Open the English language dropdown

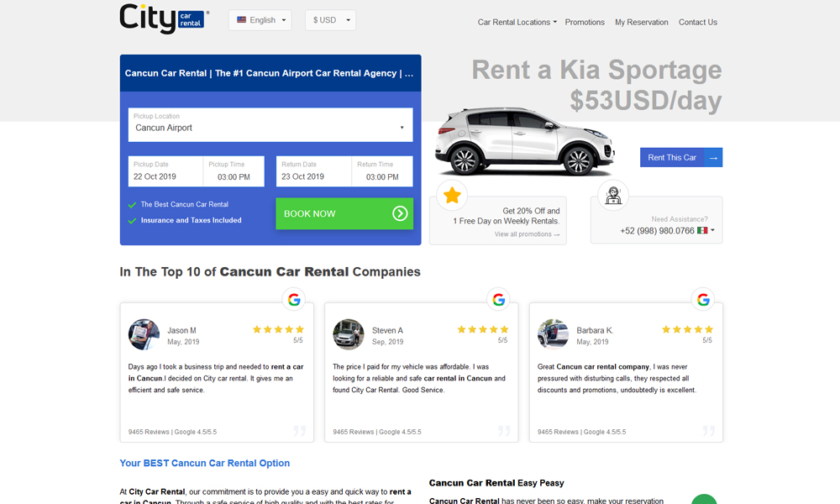tap(260, 20)
